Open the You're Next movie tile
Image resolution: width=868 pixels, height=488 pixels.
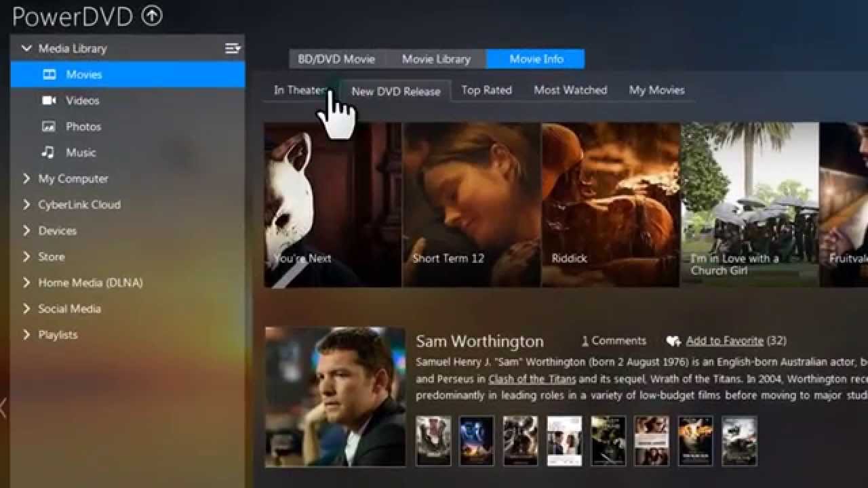(332, 205)
